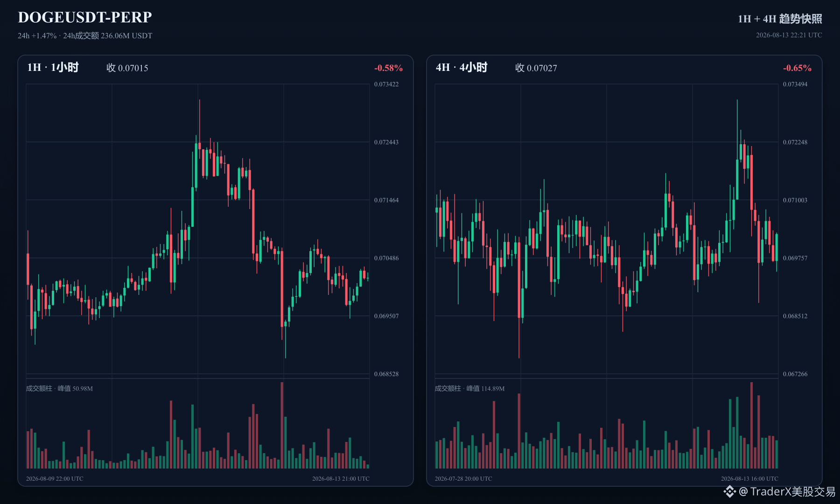Select the 24h +1.47% volume summary line
The image size is (840, 504).
click(x=85, y=36)
